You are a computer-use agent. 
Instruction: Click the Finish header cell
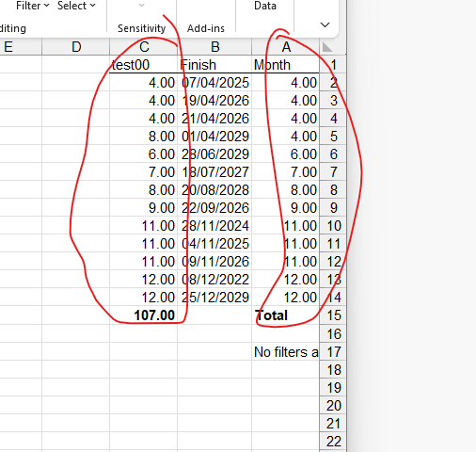coord(214,65)
